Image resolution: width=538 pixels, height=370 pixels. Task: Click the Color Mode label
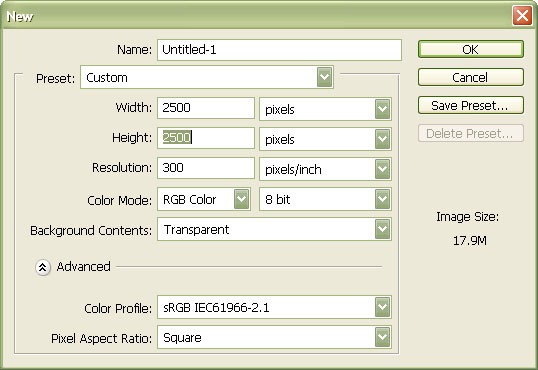point(119,200)
